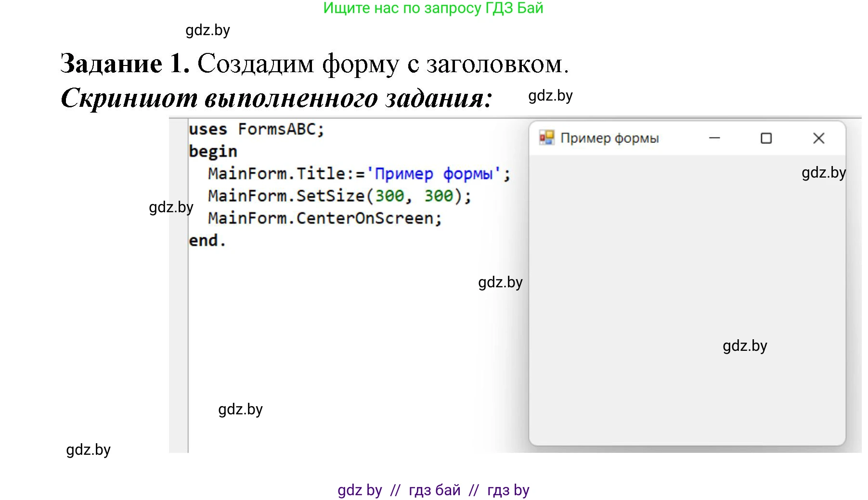Click the Пример формы window title text

(609, 139)
